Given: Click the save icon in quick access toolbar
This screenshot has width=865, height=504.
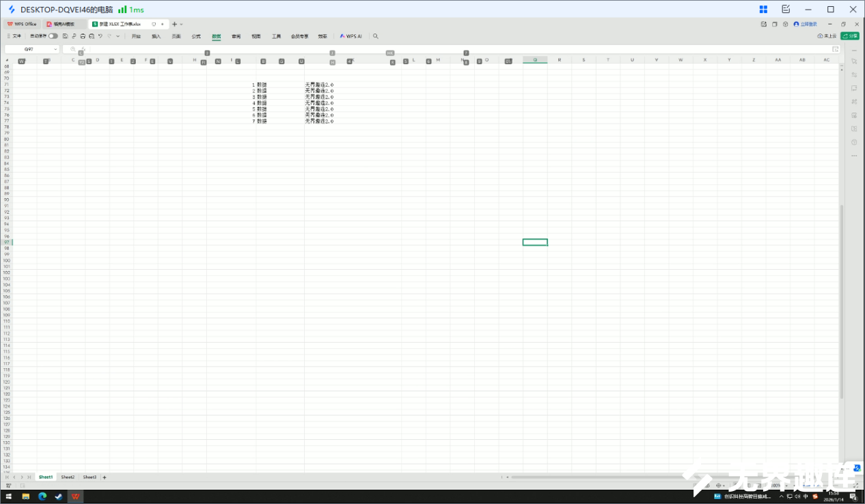Looking at the screenshot, I should point(65,36).
